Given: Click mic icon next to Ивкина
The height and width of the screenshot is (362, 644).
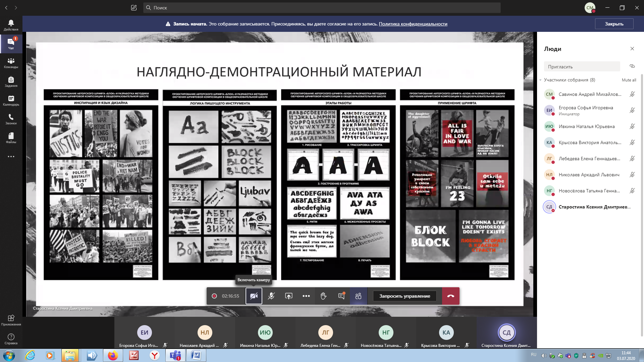Looking at the screenshot, I should [632, 126].
